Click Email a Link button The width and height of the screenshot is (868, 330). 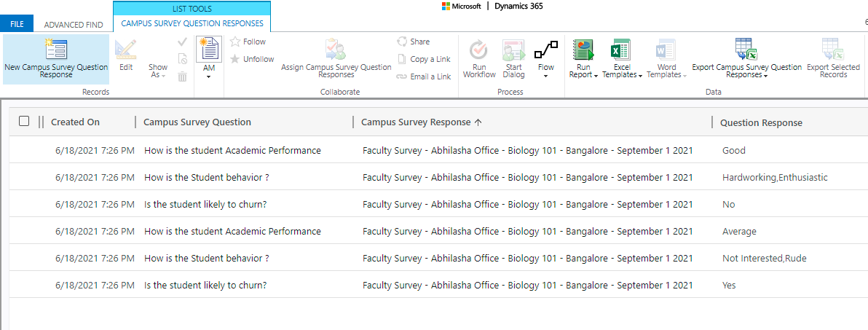(424, 76)
